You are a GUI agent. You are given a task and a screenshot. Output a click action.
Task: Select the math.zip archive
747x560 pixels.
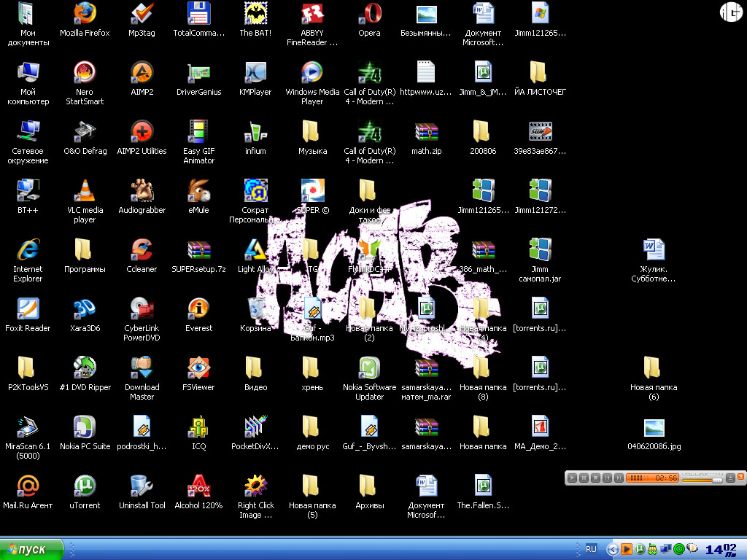pyautogui.click(x=426, y=138)
